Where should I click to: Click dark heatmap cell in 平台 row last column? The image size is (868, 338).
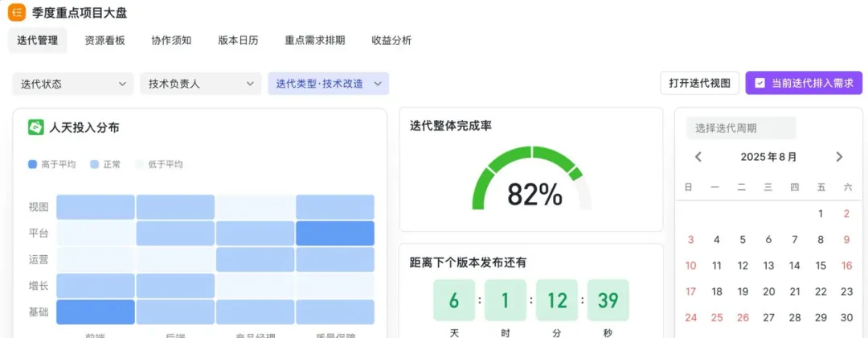click(335, 233)
